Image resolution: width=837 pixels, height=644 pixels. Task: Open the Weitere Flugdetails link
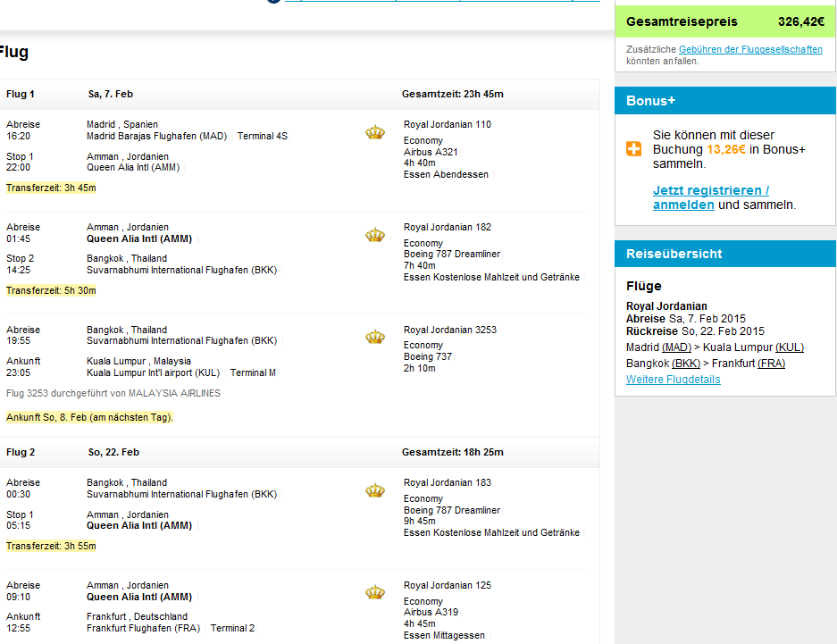[x=674, y=380]
